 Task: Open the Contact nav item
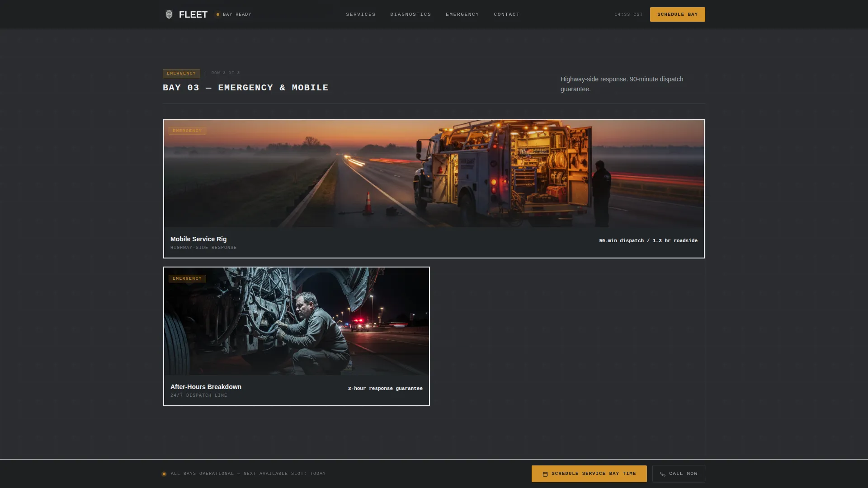coord(507,14)
